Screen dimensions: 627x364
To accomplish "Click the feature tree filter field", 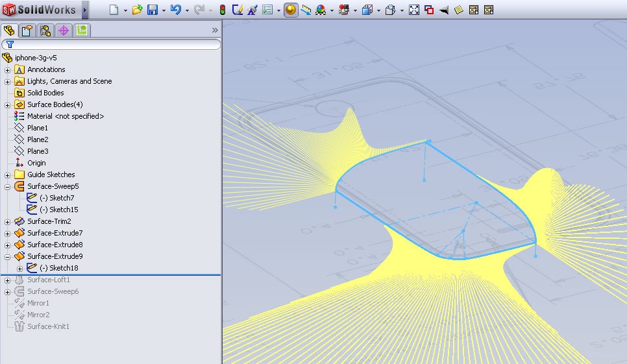I will (111, 44).
